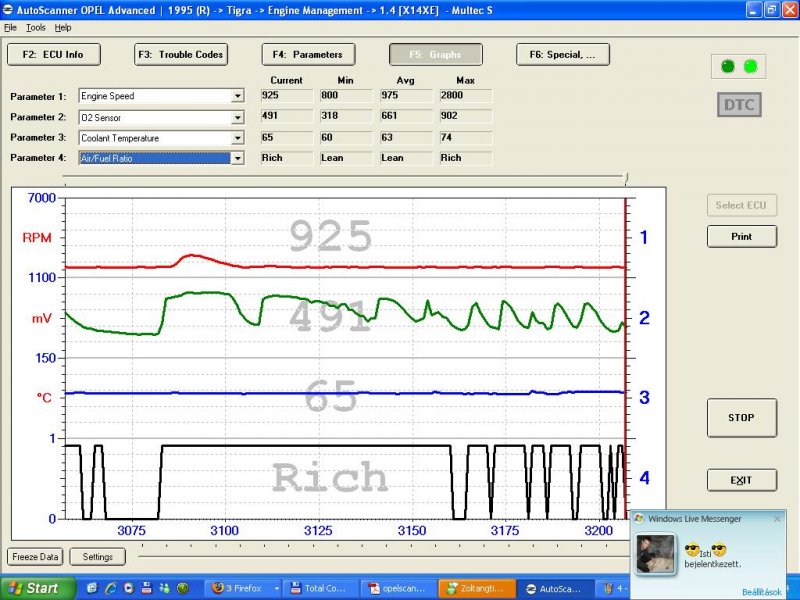Screen dimensions: 800x600
Task: Click the graph channel number 3 label
Action: [644, 397]
